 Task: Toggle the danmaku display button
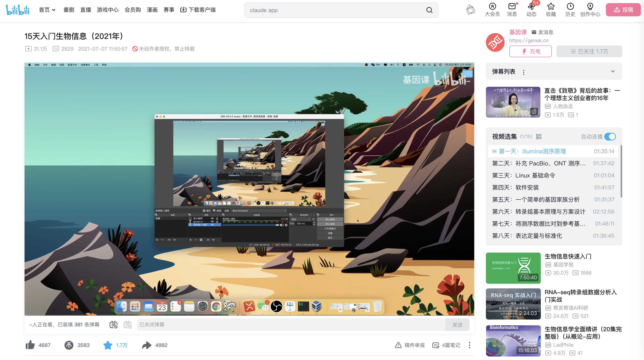tap(113, 325)
